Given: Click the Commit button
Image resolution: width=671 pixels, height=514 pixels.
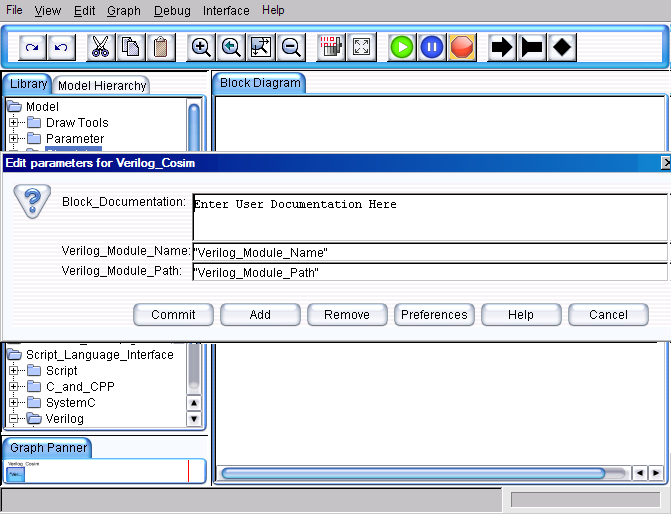Looking at the screenshot, I should point(173,315).
